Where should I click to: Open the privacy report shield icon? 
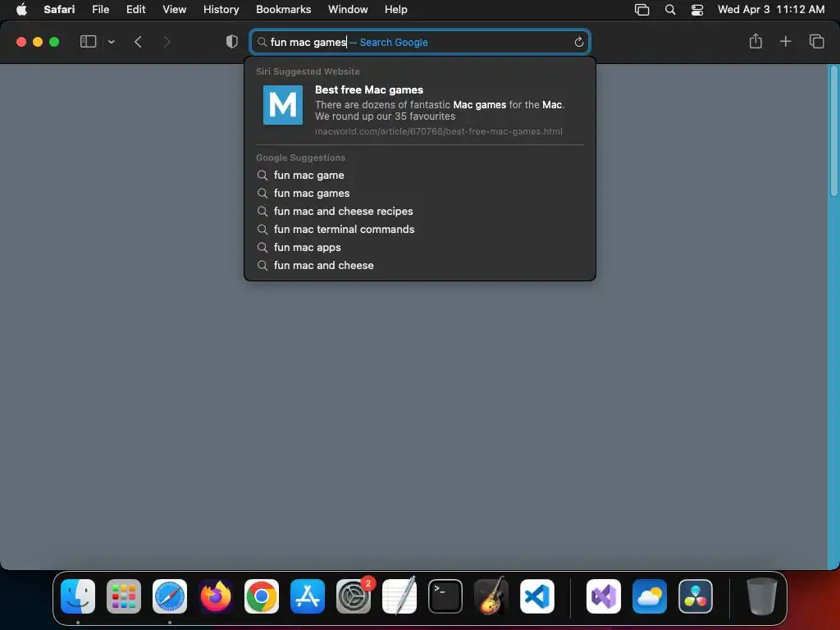click(x=232, y=42)
